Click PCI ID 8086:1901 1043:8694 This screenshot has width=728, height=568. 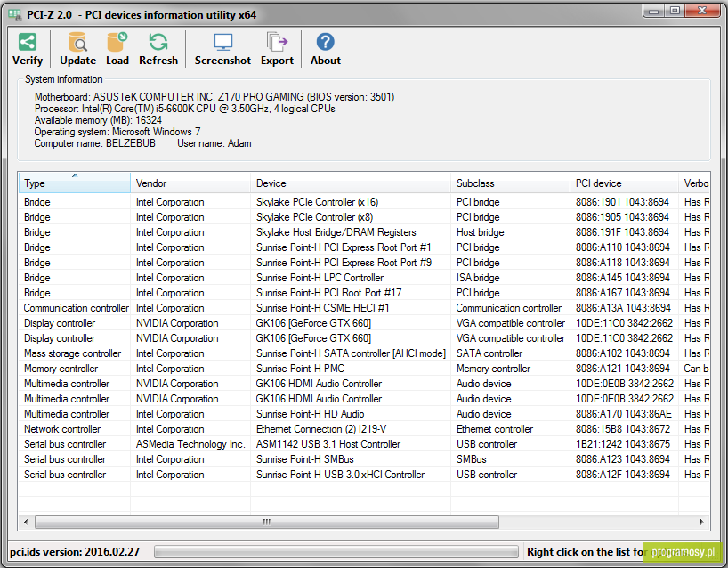[x=623, y=202]
